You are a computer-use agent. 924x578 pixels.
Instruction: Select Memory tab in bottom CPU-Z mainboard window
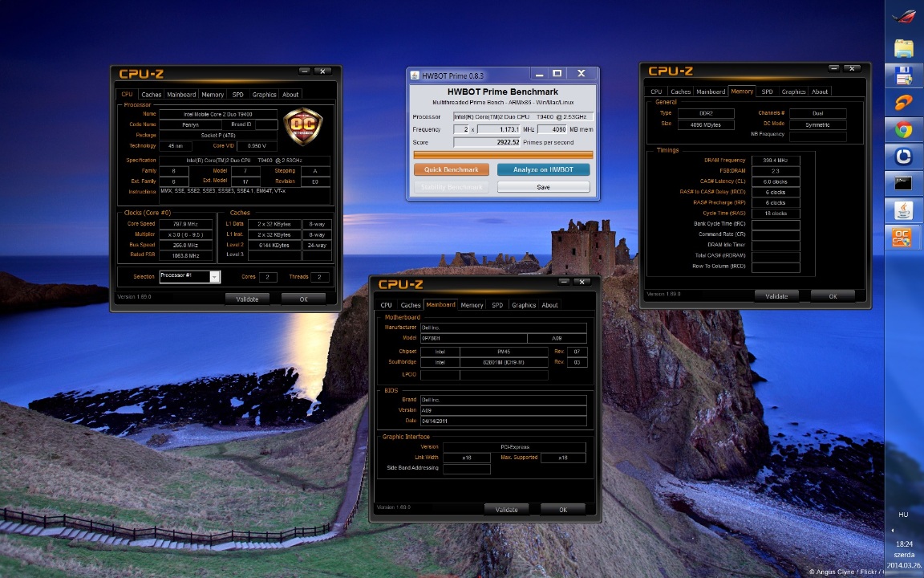coord(472,305)
